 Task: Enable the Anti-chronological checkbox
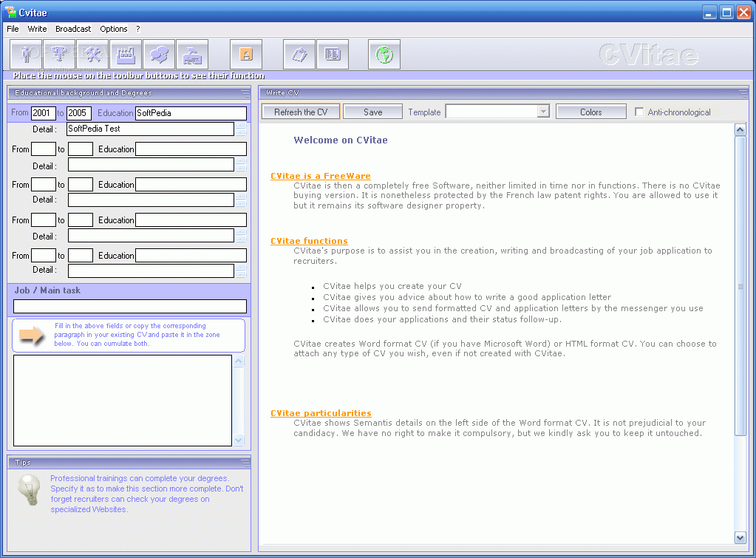click(x=640, y=112)
